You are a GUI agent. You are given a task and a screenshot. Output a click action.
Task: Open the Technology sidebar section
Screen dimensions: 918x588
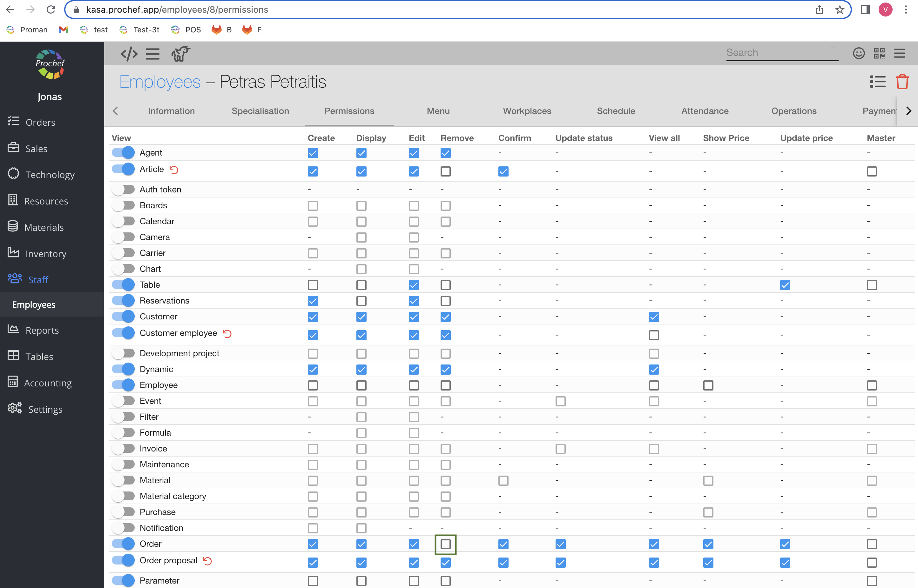click(50, 175)
